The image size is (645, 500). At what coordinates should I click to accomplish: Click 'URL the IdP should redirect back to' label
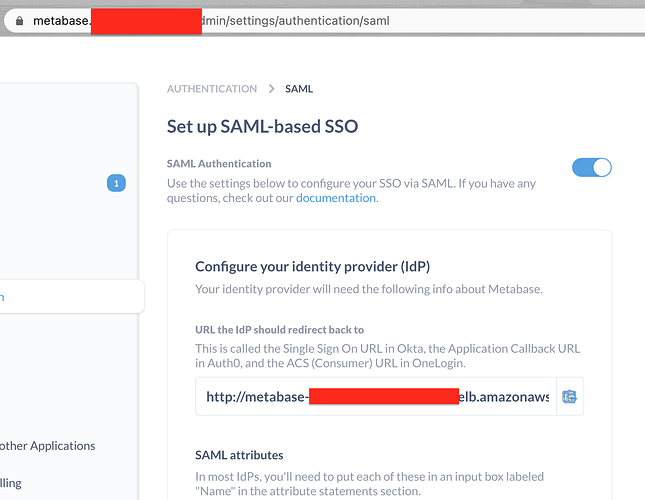point(279,330)
